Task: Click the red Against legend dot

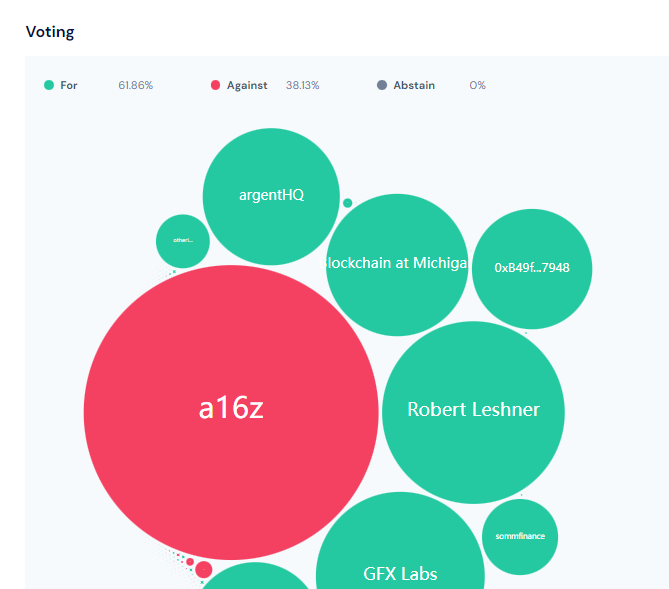Action: click(215, 86)
